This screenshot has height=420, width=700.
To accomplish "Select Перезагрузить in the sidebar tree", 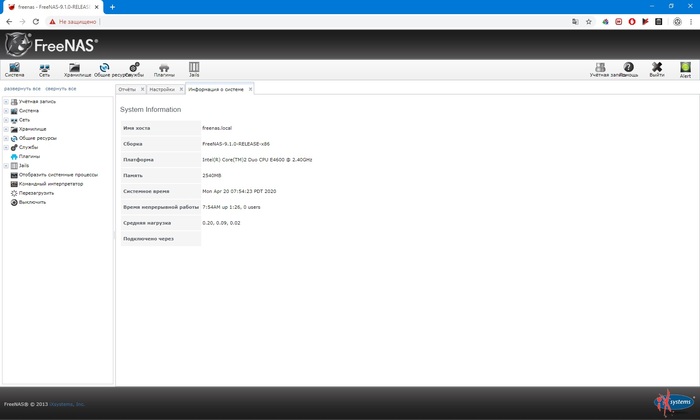I will [x=37, y=192].
